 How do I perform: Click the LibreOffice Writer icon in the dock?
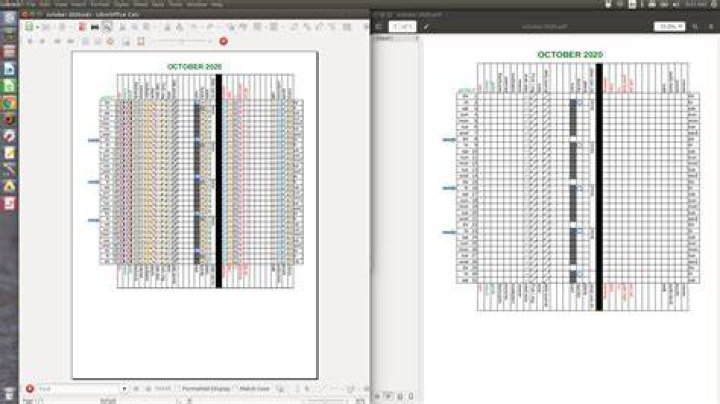pos(9,69)
